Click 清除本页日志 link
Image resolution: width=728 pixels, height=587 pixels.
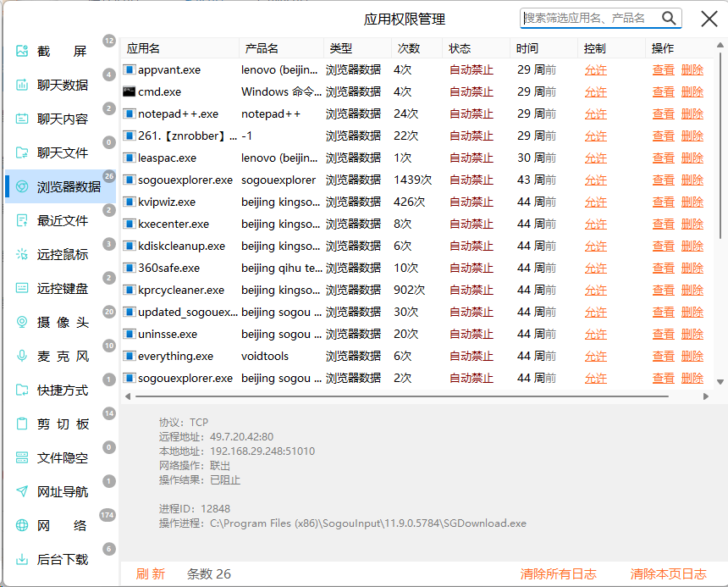668,574
